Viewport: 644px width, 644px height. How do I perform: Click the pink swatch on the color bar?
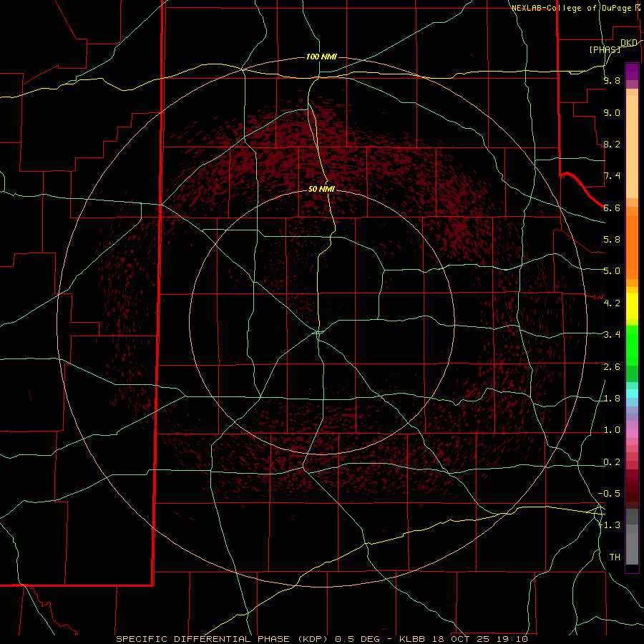click(x=632, y=434)
